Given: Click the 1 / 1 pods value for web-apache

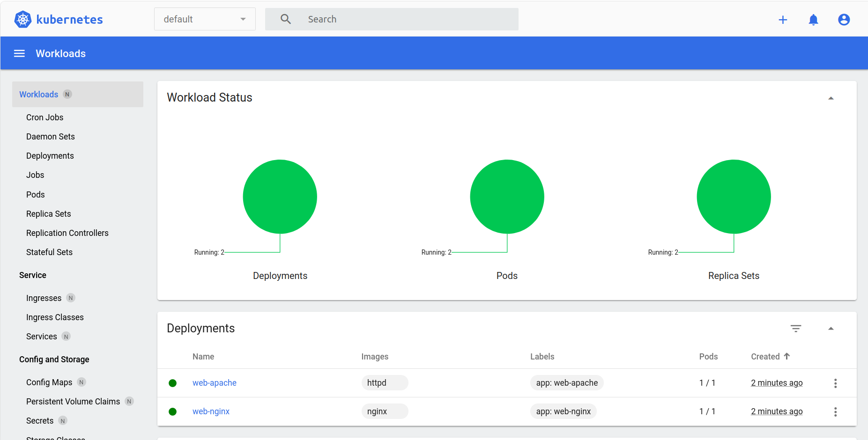Looking at the screenshot, I should click(x=707, y=383).
